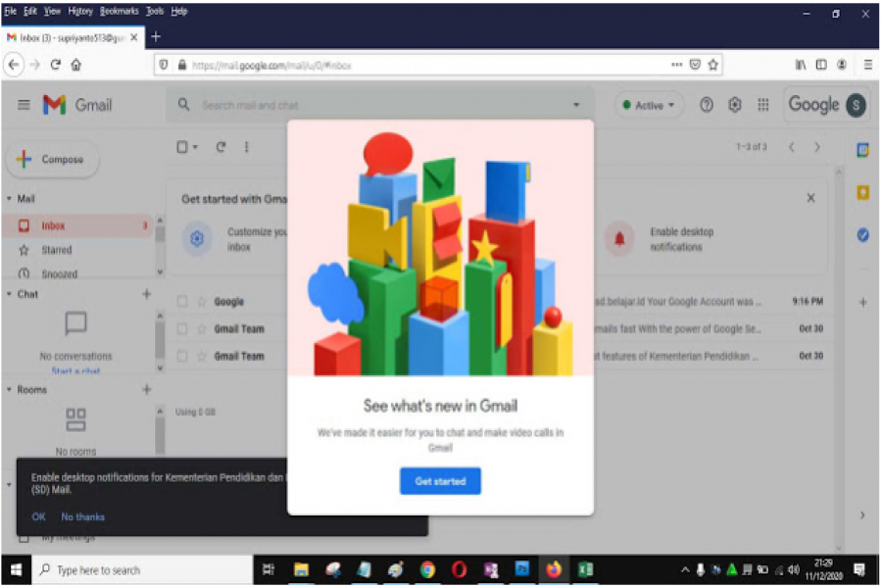The image size is (882, 588).
Task: Open Google Calendar side panel icon
Action: [862, 150]
